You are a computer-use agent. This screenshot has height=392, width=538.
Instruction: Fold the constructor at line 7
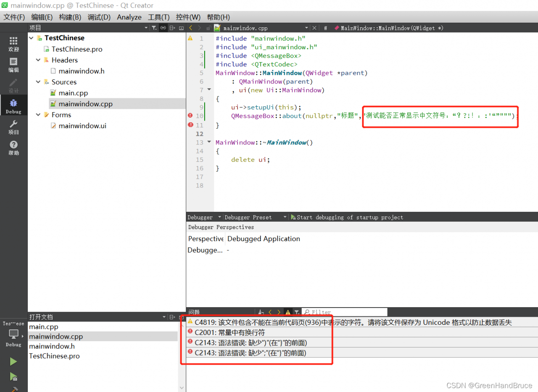tap(209, 90)
